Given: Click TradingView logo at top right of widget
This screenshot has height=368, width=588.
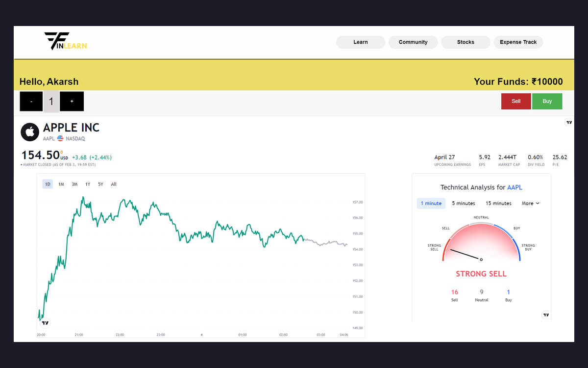Looking at the screenshot, I should tap(569, 123).
